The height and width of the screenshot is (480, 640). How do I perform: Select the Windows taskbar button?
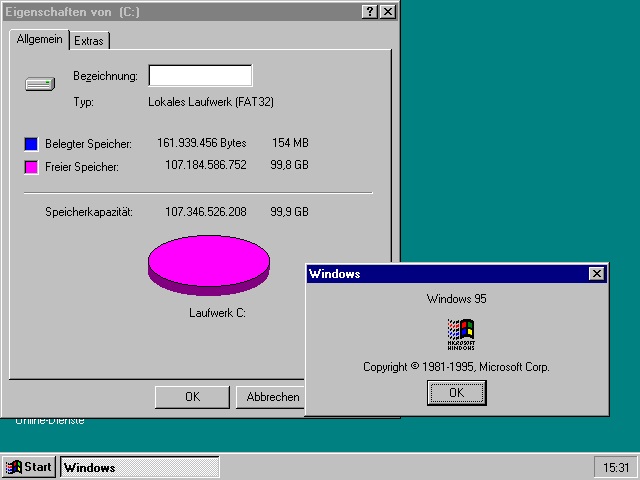point(140,467)
